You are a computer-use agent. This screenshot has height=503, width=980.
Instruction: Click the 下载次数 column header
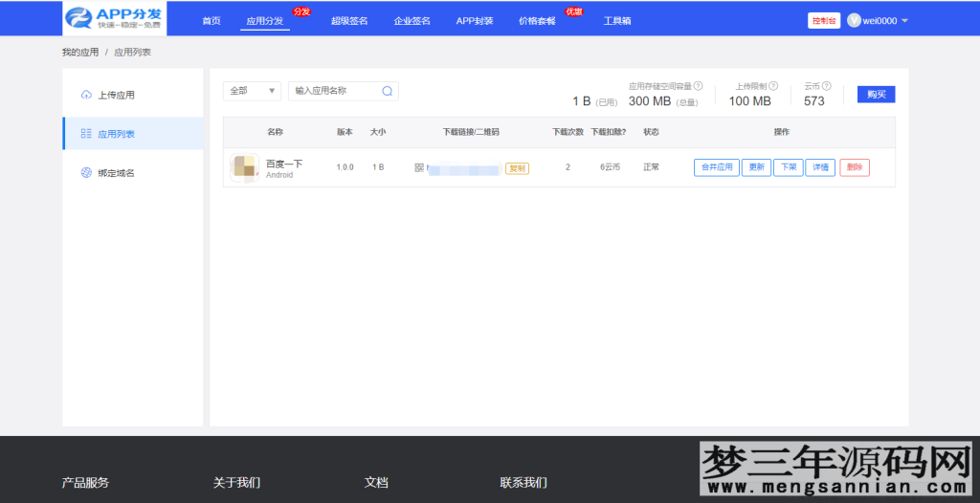(568, 133)
